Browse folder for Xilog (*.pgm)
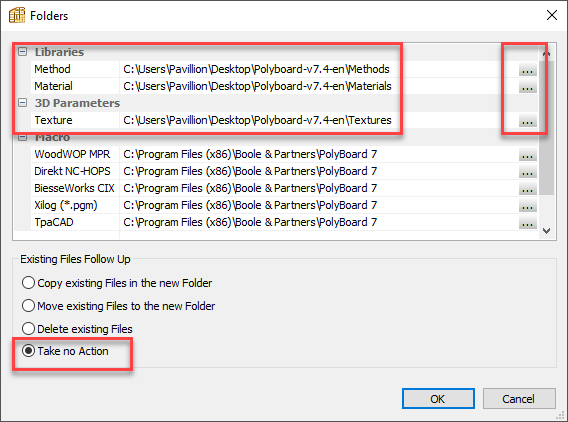568x422 pixels. click(x=527, y=205)
